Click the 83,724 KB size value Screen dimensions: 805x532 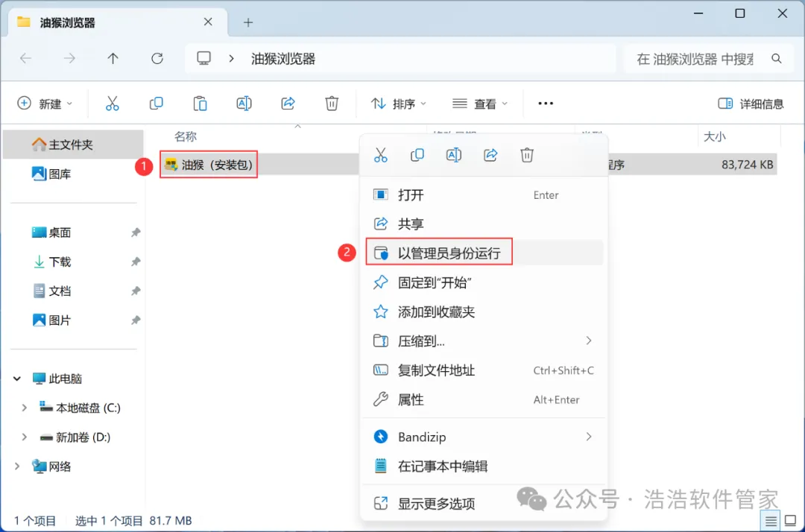pyautogui.click(x=747, y=165)
